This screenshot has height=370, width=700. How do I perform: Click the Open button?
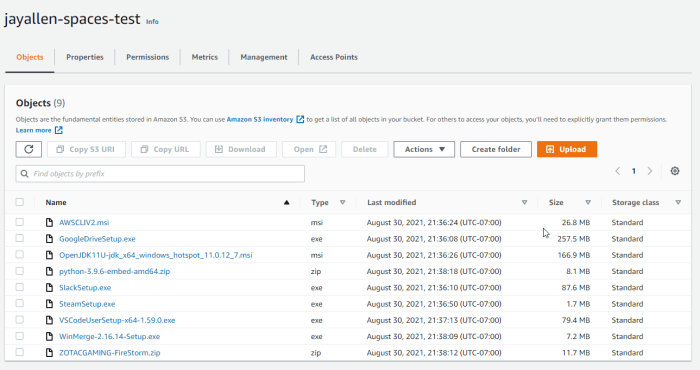click(x=310, y=150)
